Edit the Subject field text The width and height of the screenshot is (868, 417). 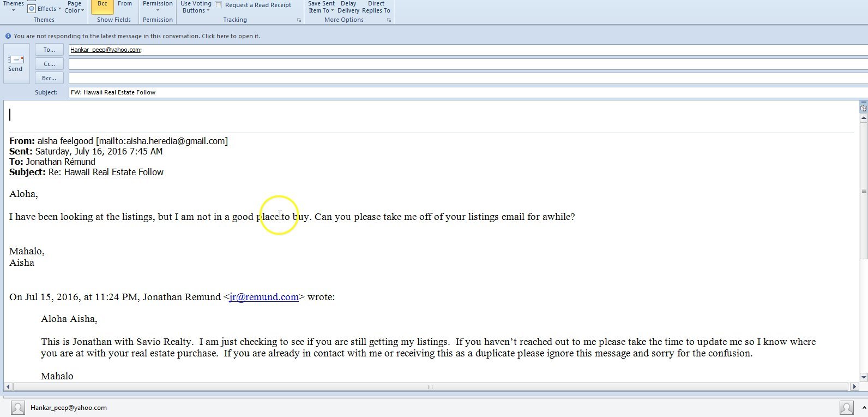point(468,92)
